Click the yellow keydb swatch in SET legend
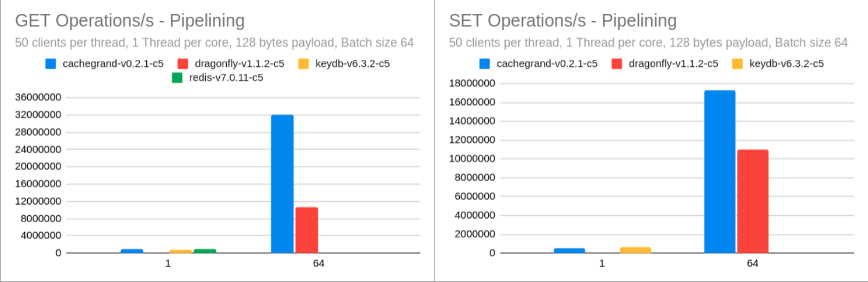Viewport: 868px width, 282px height. (738, 64)
